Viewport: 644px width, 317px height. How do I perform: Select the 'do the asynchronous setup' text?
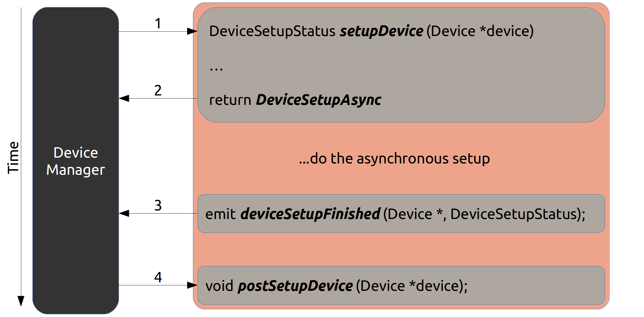(394, 159)
